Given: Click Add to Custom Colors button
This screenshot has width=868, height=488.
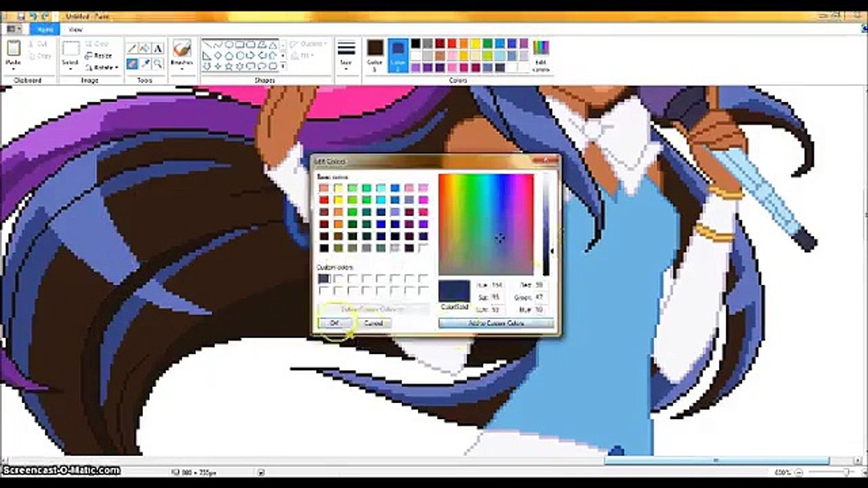Looking at the screenshot, I should click(496, 323).
